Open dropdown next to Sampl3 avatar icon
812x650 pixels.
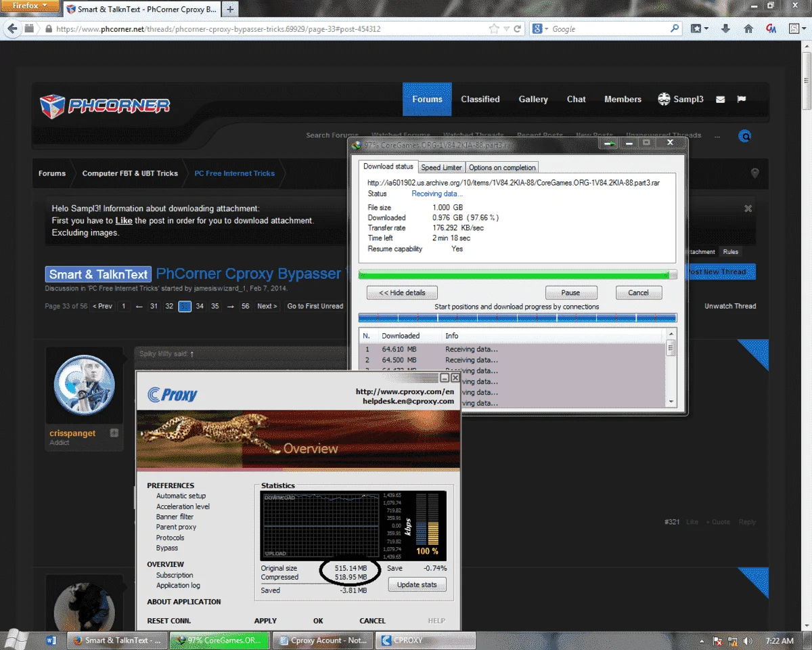click(x=680, y=100)
